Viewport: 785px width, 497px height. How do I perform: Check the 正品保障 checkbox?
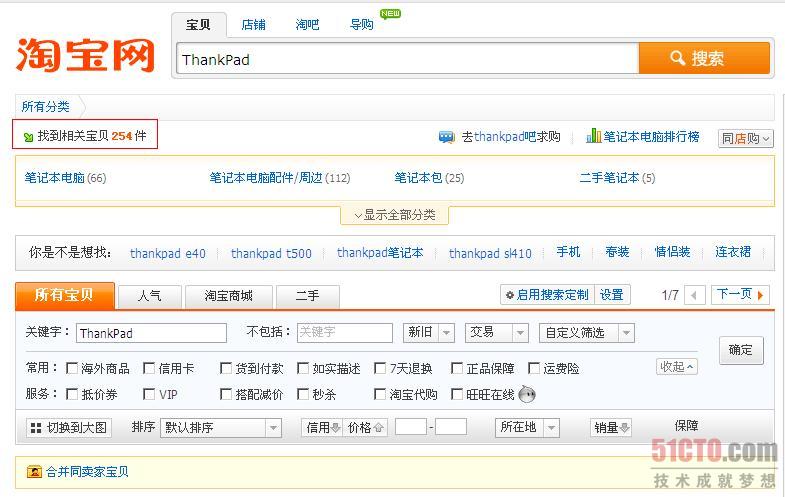click(x=457, y=369)
